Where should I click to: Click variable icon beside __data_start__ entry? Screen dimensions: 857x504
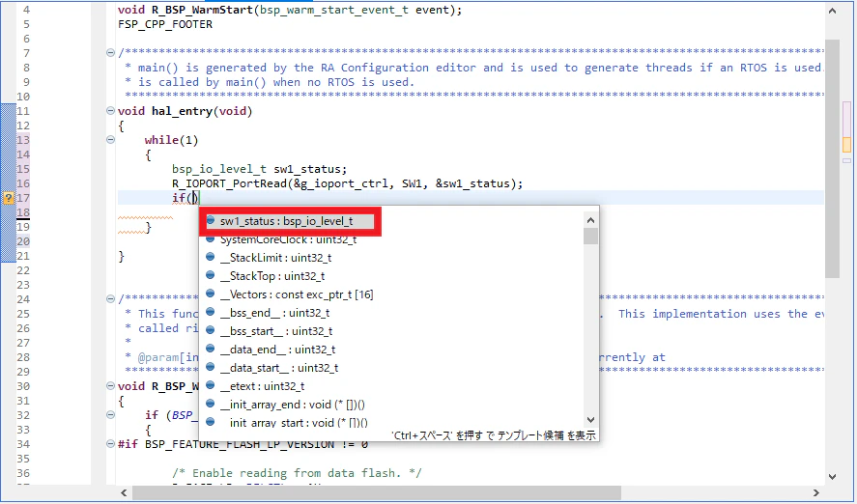pyautogui.click(x=210, y=368)
